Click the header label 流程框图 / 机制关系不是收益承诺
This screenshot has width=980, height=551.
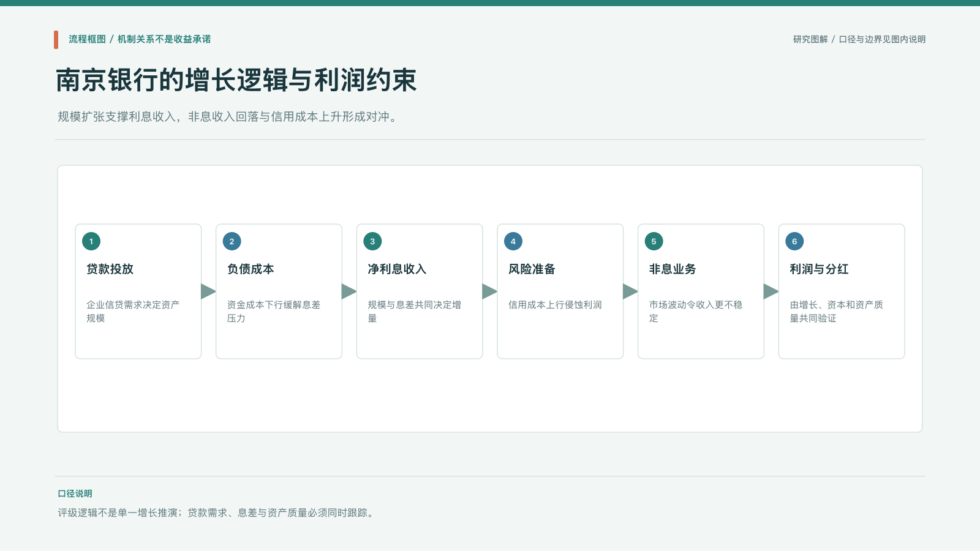point(140,39)
